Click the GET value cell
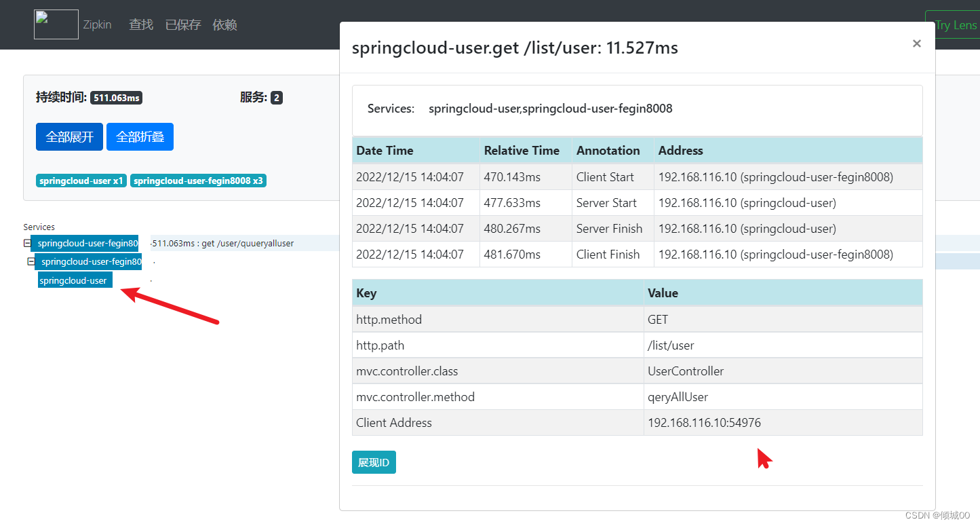The height and width of the screenshot is (526, 980). pos(783,319)
